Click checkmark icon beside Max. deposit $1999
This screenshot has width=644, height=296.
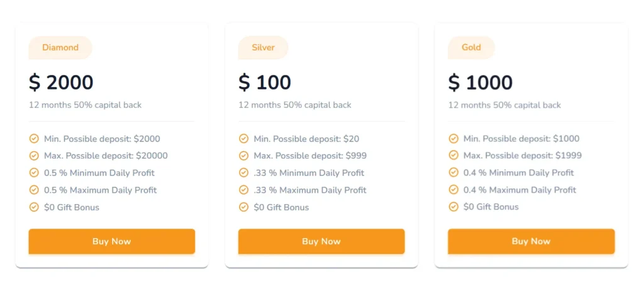click(x=453, y=156)
